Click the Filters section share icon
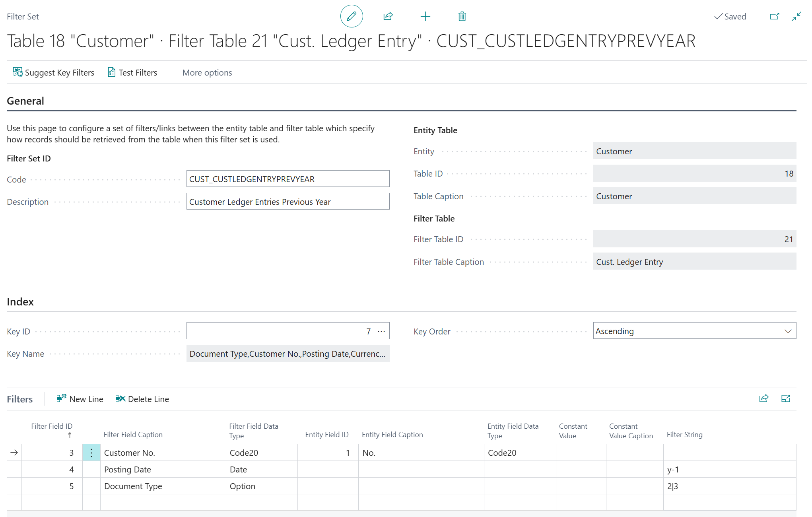812x517 pixels. [x=763, y=398]
